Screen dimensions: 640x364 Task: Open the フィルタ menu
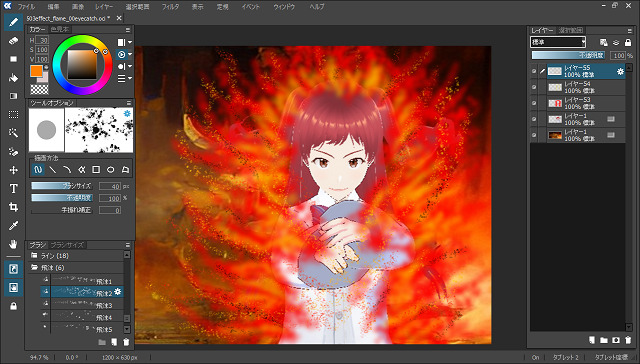(170, 7)
